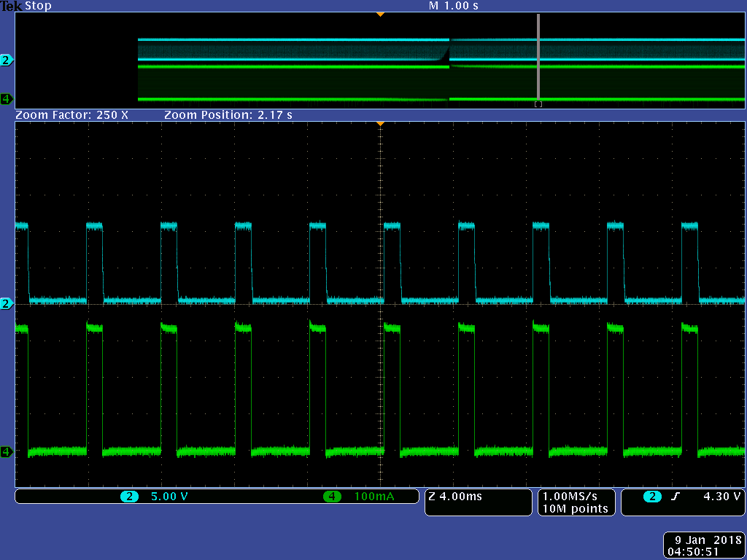Image resolution: width=747 pixels, height=560 pixels.
Task: Click the channel 2 ground marker on main graticule
Action: 7,303
